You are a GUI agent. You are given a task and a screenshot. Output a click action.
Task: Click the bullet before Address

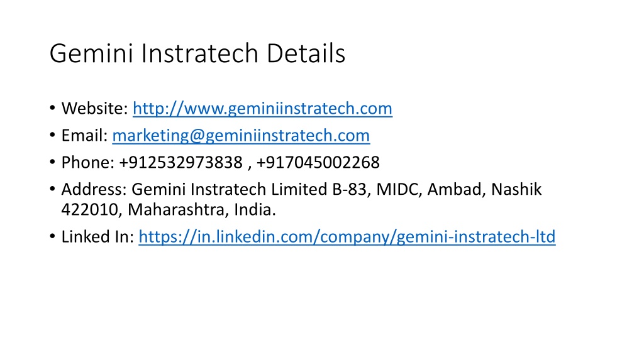click(x=52, y=189)
